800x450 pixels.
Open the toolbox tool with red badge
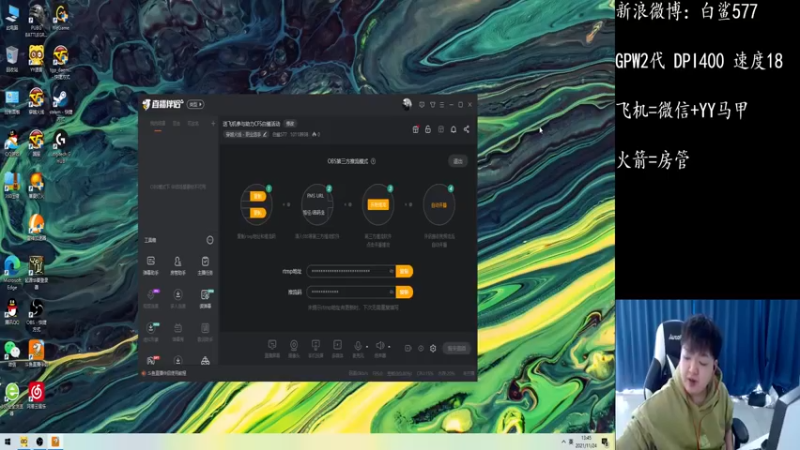click(x=152, y=360)
